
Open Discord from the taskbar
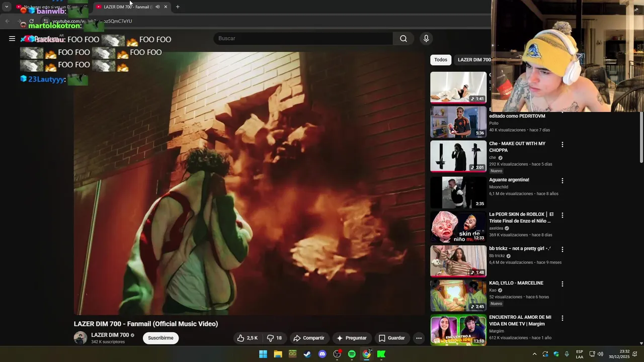(x=322, y=354)
